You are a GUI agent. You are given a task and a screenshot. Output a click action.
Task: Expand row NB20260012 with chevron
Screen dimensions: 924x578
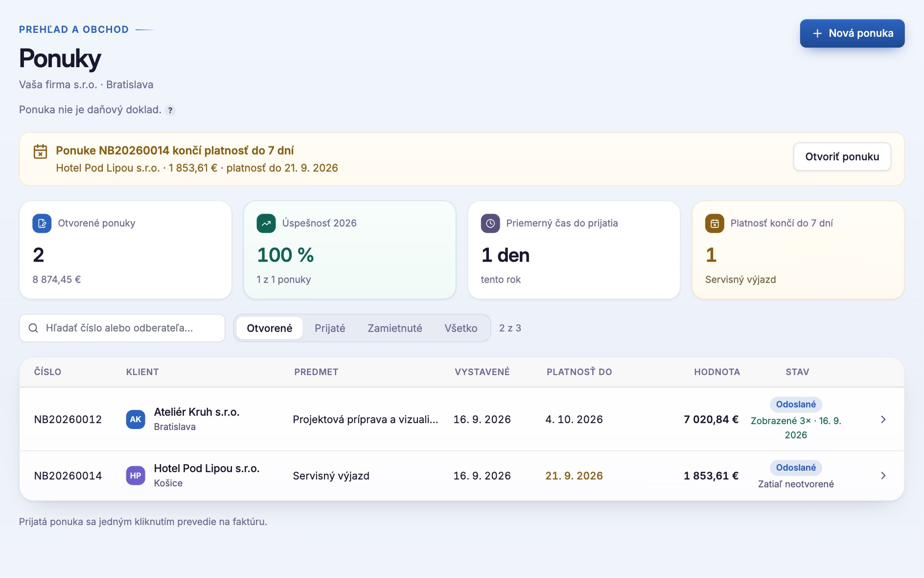pos(883,419)
